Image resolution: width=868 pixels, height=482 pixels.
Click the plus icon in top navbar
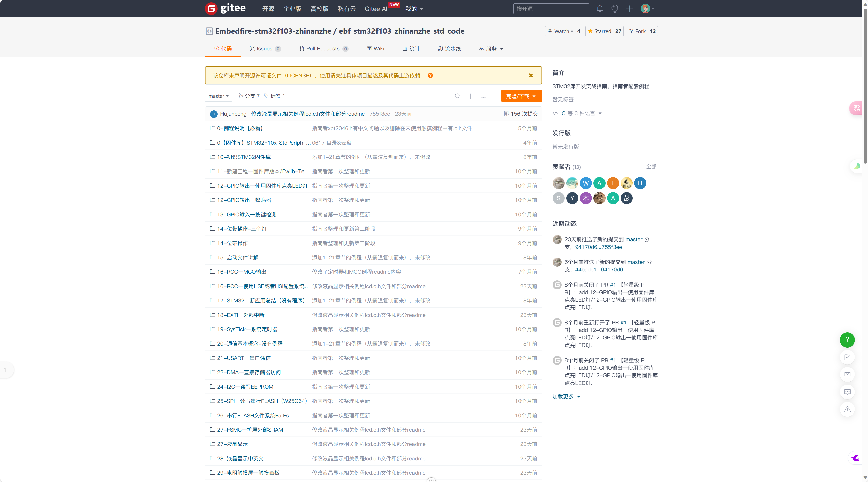[x=629, y=9]
